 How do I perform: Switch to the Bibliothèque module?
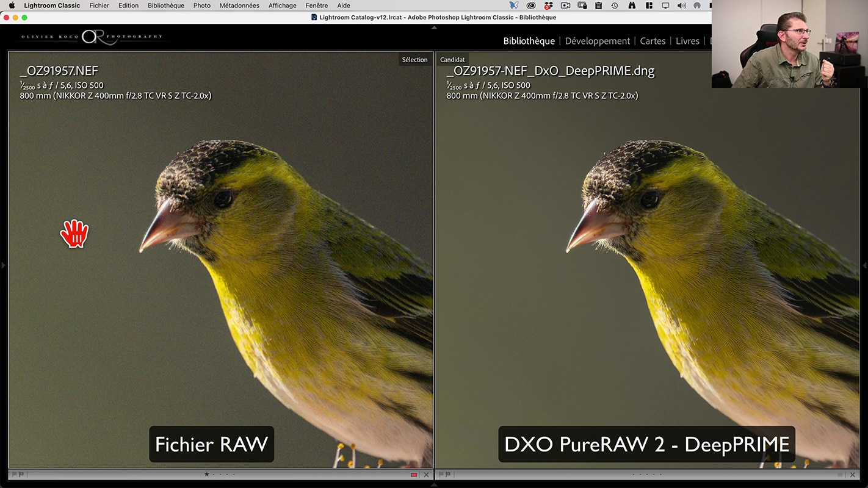click(x=529, y=41)
